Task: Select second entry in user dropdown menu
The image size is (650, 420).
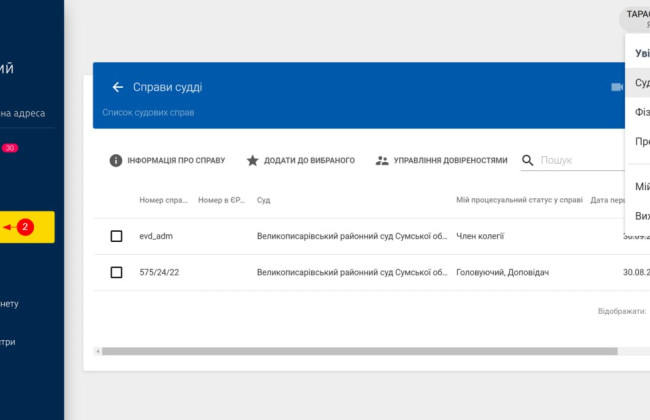Action: [x=642, y=82]
